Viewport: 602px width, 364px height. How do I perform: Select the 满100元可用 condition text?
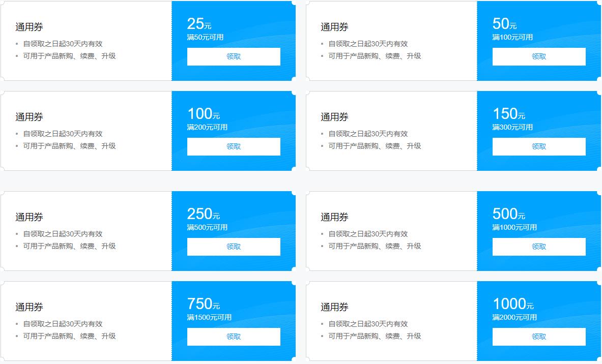tap(512, 37)
